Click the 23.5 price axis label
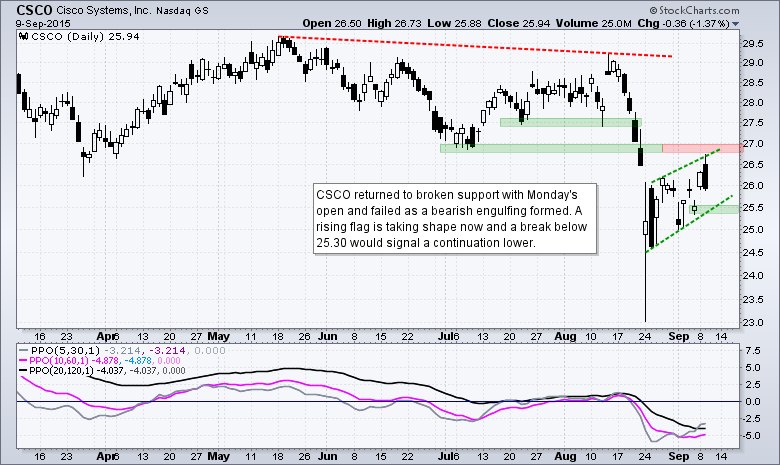 (753, 299)
